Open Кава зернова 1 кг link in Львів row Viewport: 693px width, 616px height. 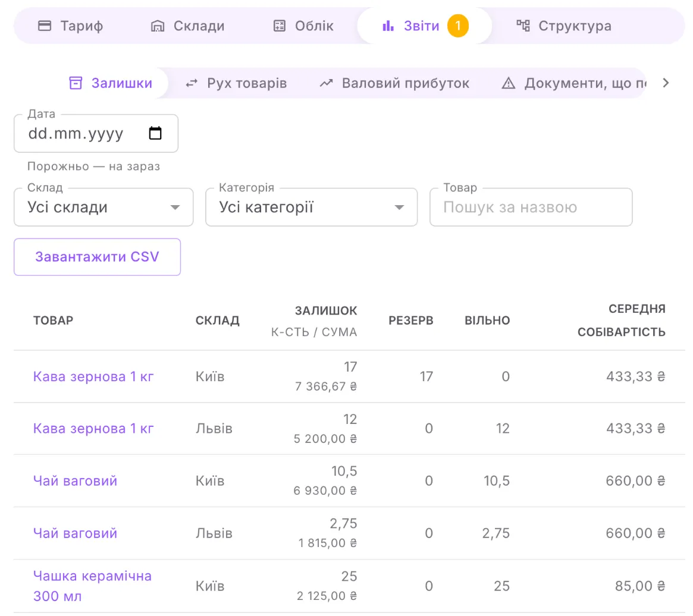(93, 429)
